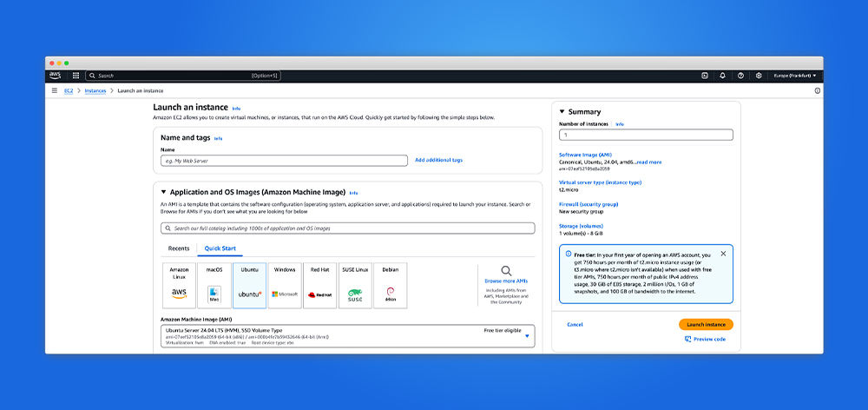Click the Preview code link
This screenshot has width=868, height=410.
[709, 339]
